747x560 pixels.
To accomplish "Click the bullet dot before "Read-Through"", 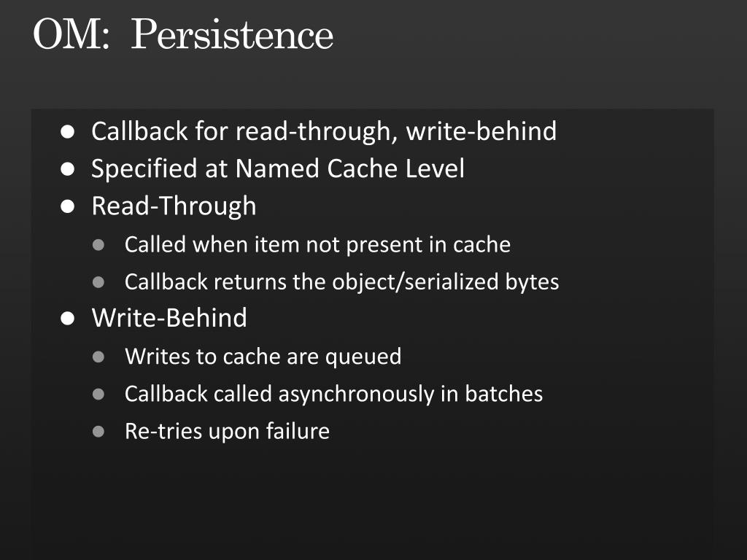I will tap(68, 206).
